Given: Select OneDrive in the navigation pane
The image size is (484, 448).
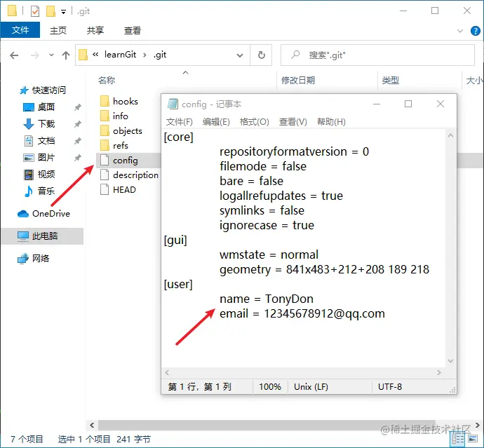Looking at the screenshot, I should (43, 214).
